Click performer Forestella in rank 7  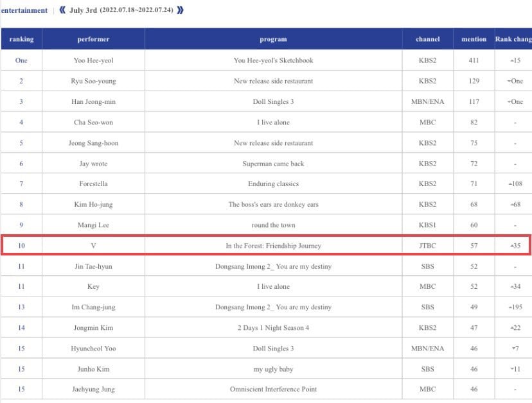click(x=93, y=184)
